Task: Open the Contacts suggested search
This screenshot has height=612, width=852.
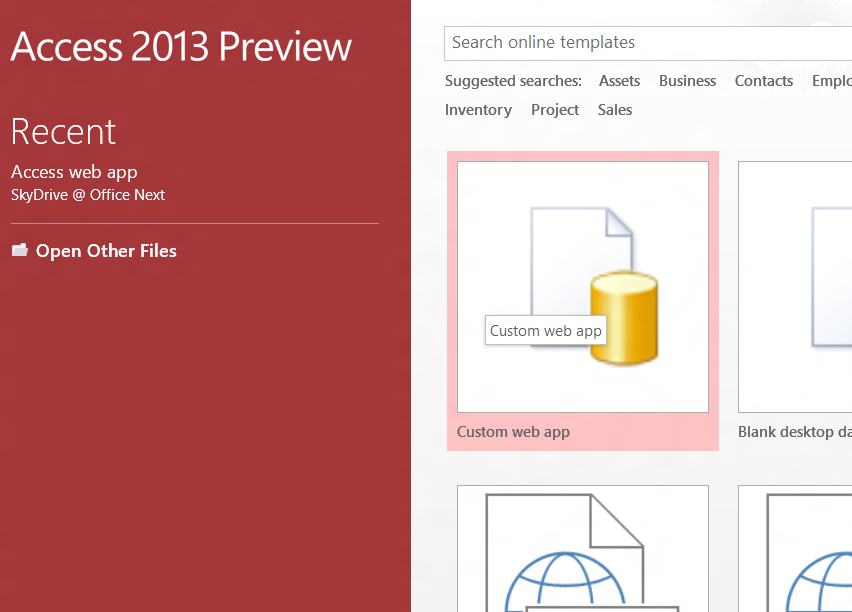Action: [x=763, y=81]
